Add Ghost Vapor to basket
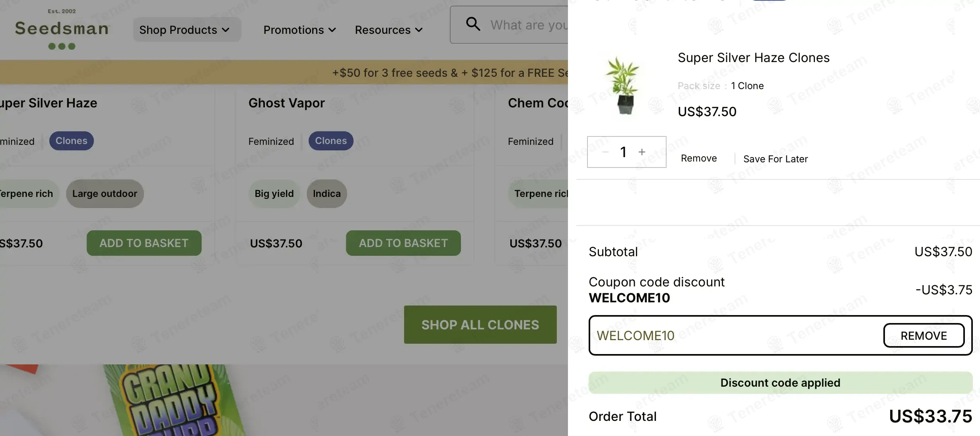Image resolution: width=980 pixels, height=436 pixels. pyautogui.click(x=403, y=243)
